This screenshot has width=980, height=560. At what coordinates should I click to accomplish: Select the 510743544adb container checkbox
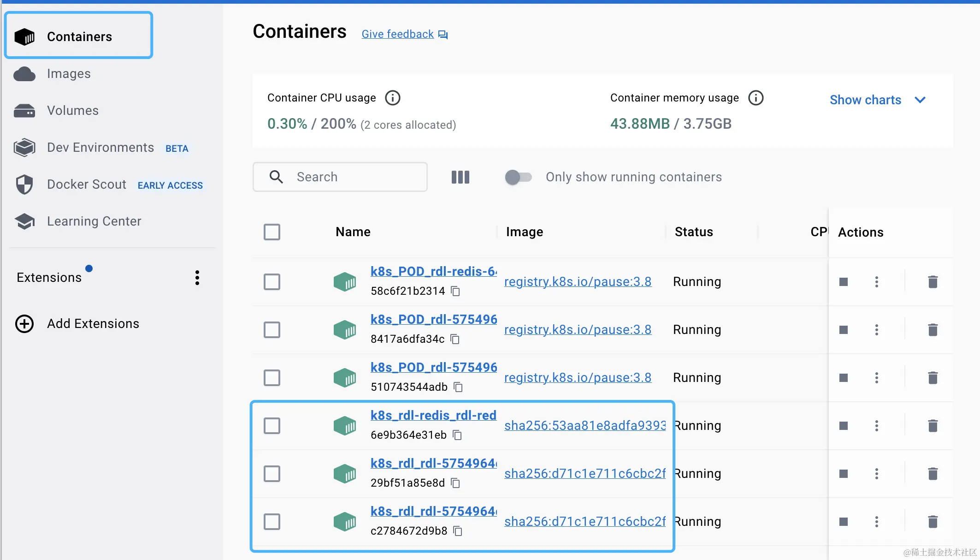(272, 378)
